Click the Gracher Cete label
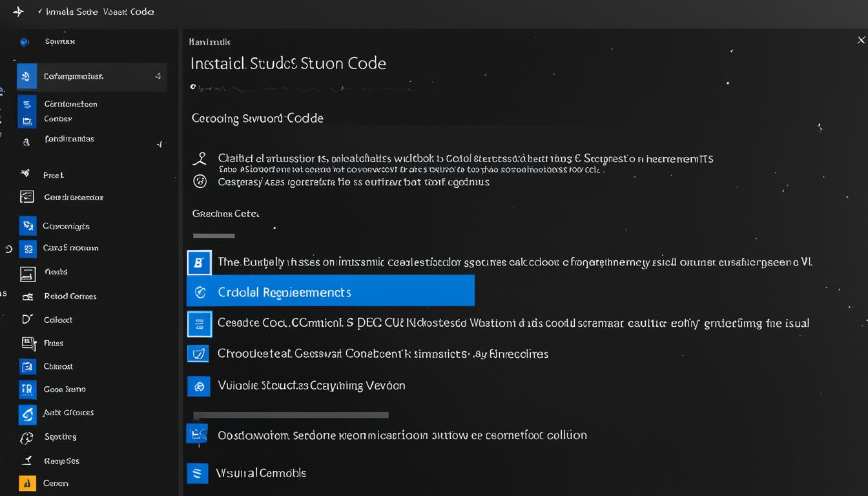The width and height of the screenshot is (868, 496). [x=225, y=213]
